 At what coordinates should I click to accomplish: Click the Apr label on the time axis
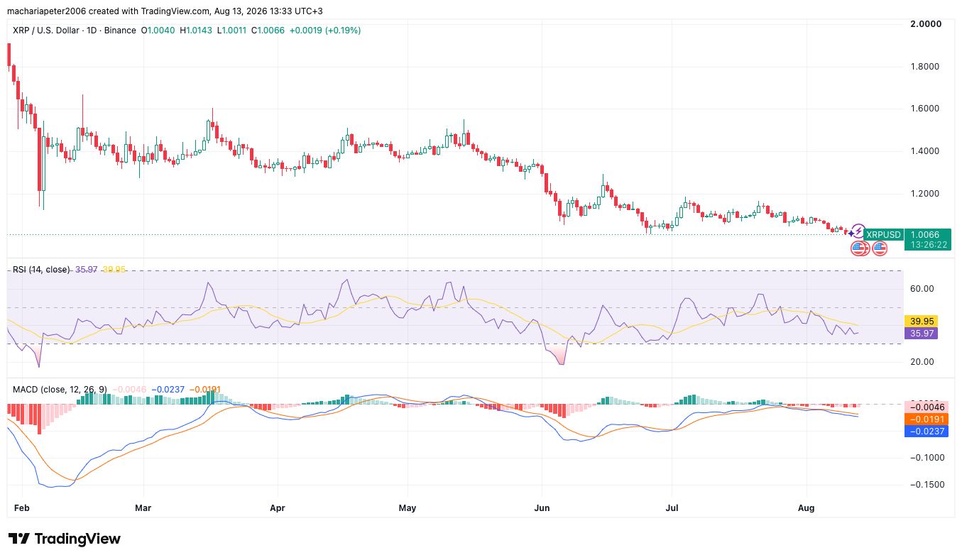tap(278, 508)
